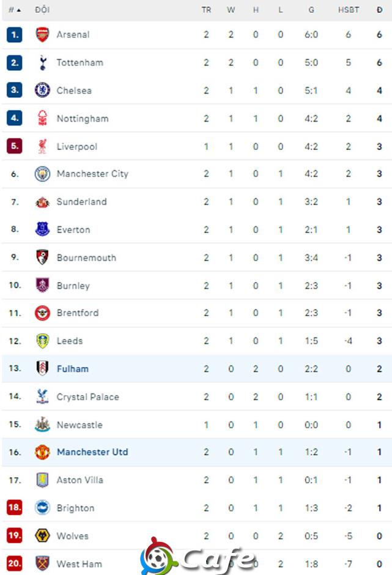Click the Chelsea club badge
The width and height of the screenshot is (392, 575).
pos(42,90)
